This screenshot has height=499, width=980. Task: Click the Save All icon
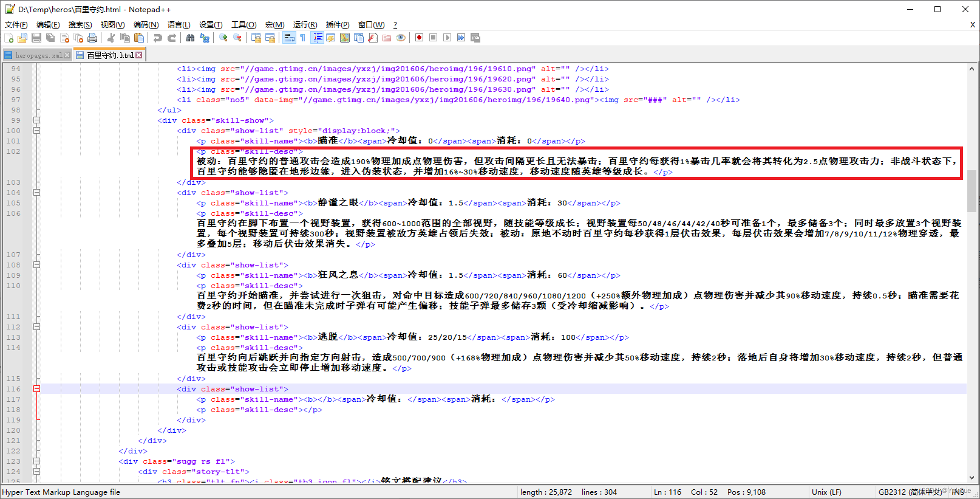coord(50,38)
